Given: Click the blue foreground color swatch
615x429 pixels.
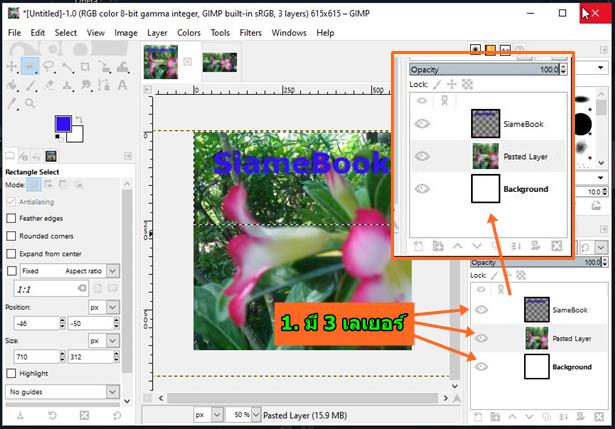Looking at the screenshot, I should click(x=63, y=124).
